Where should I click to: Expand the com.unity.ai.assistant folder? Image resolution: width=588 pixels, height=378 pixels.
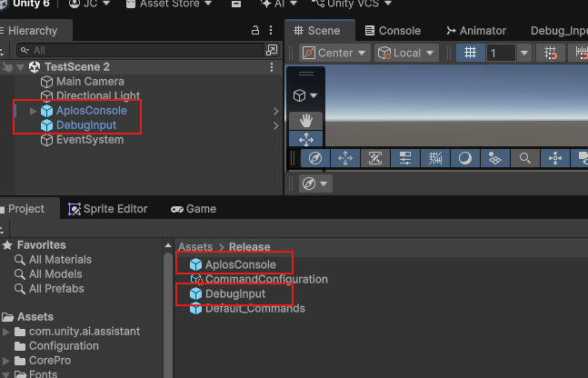click(x=5, y=332)
